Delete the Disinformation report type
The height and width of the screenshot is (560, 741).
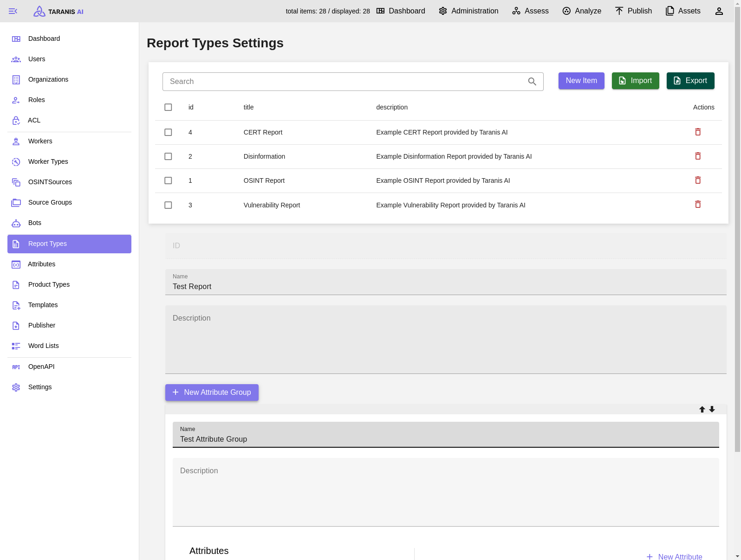[x=698, y=156]
